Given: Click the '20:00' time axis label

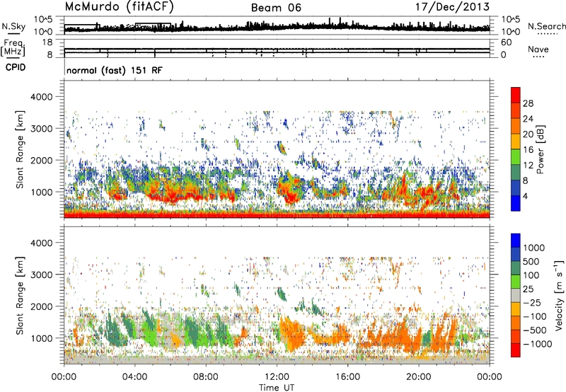Looking at the screenshot, I should (419, 377).
